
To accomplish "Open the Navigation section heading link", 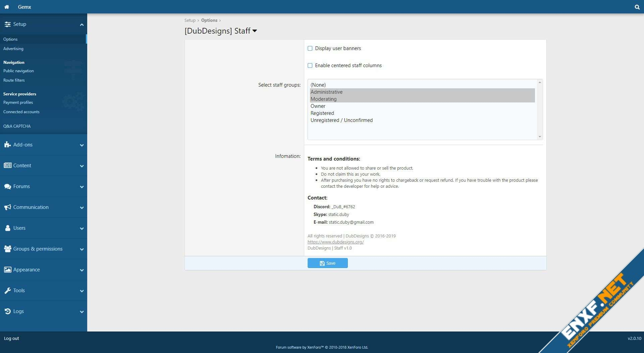I will pos(14,62).
